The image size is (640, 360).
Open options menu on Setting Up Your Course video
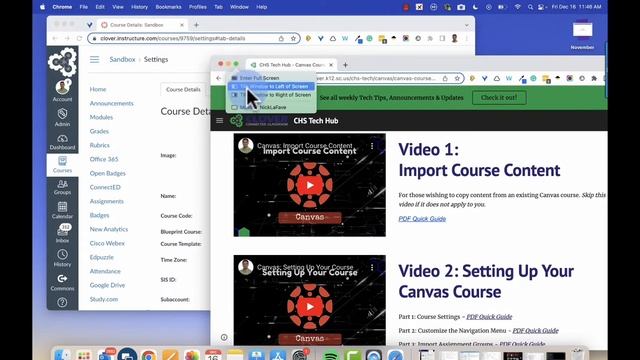tap(372, 267)
